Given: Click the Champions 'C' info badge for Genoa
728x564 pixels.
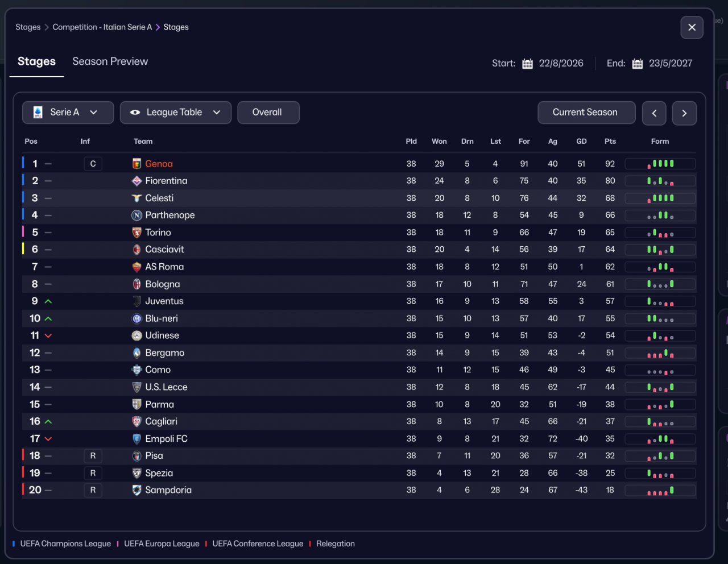Looking at the screenshot, I should 93,164.
